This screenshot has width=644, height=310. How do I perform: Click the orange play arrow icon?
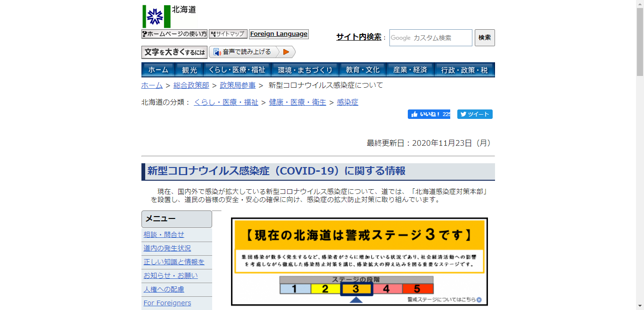pos(286,52)
